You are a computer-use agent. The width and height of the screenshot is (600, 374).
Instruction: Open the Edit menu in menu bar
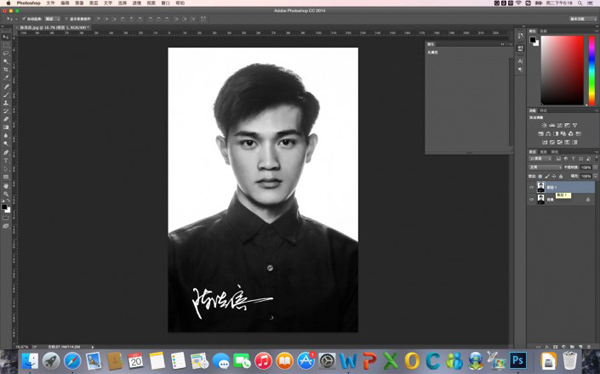[65, 3]
